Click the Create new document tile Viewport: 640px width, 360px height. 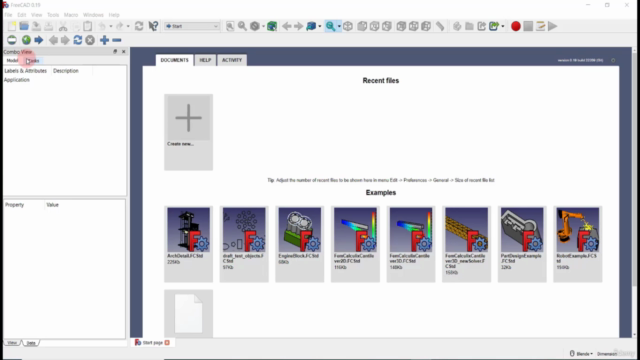189,132
